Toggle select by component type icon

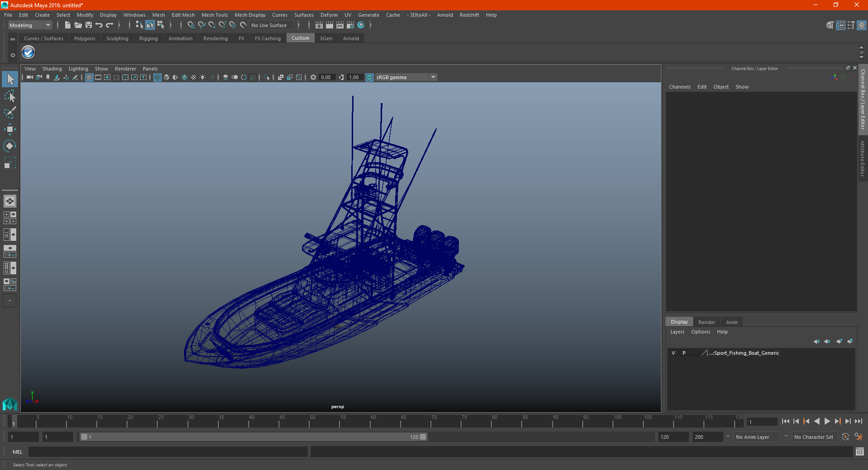[x=160, y=25]
